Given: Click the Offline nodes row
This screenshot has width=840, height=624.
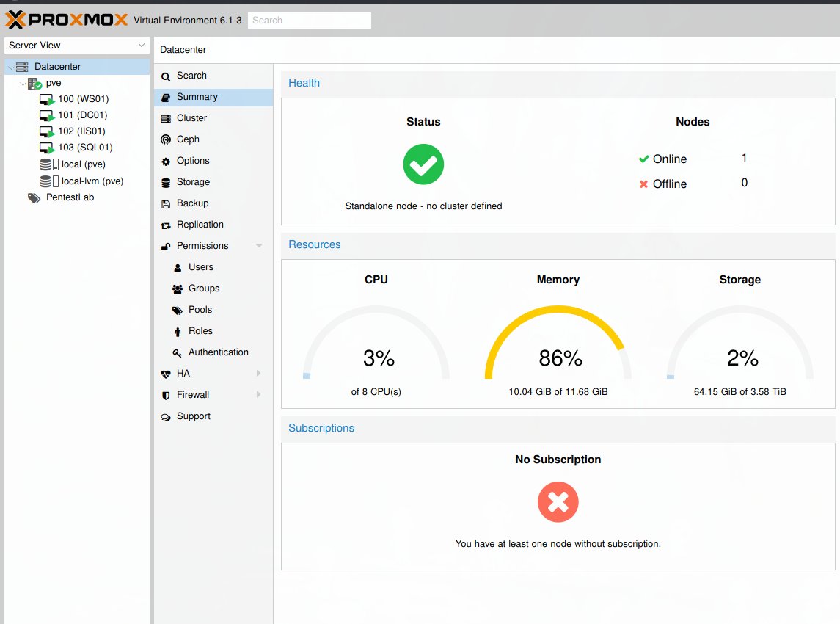Looking at the screenshot, I should 693,184.
